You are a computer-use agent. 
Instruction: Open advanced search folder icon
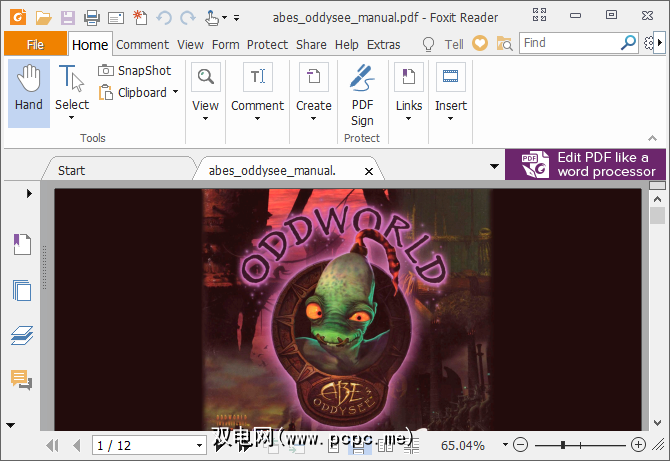(505, 44)
